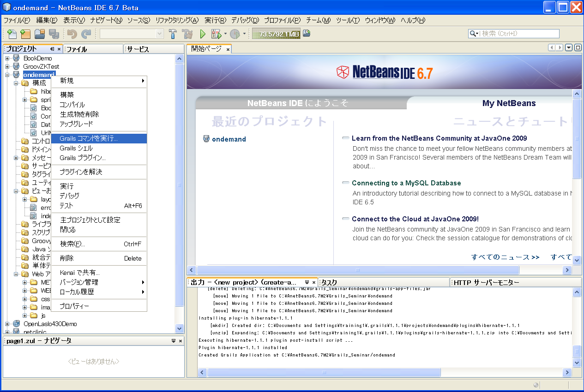The height and width of the screenshot is (392, 584).
Task: Open the ファイル(F) menu
Action: [x=17, y=20]
